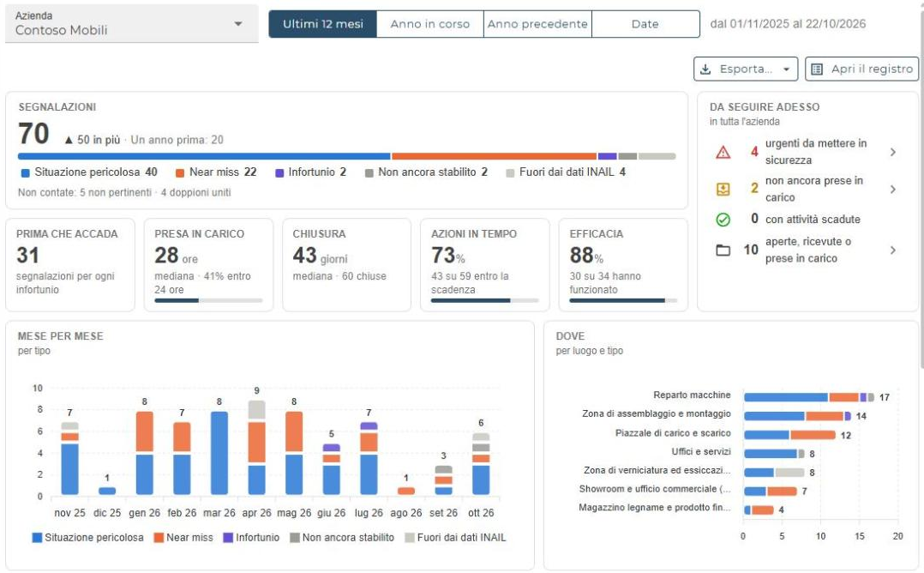The height and width of the screenshot is (573, 924).
Task: Click the ott 26 column totaling 6
Action: (x=481, y=464)
